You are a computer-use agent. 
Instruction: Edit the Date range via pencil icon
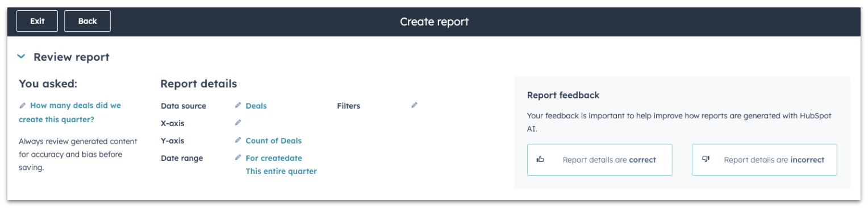(238, 157)
